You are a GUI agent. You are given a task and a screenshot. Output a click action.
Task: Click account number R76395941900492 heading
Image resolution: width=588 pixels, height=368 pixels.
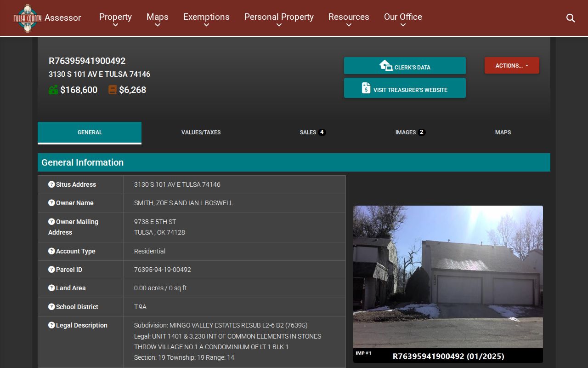coord(87,61)
